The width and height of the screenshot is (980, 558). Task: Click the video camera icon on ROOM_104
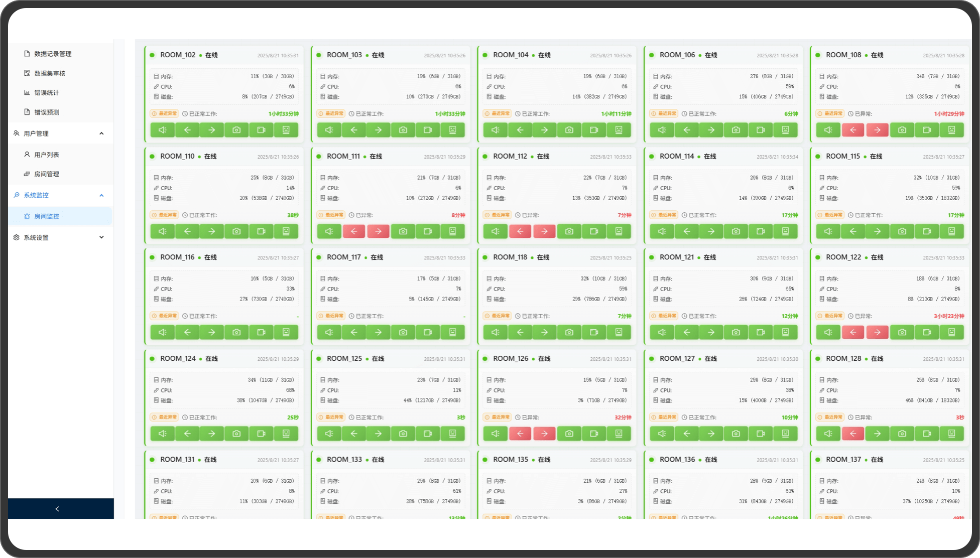tap(594, 130)
